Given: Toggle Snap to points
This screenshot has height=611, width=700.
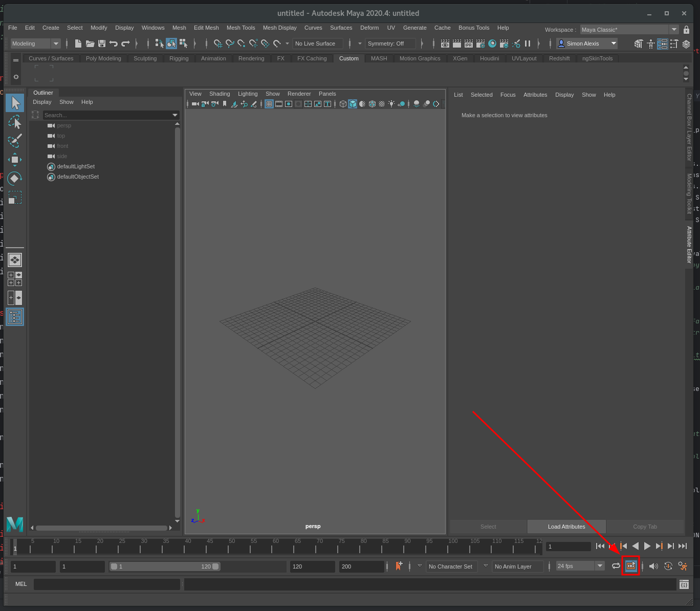Looking at the screenshot, I should [242, 43].
